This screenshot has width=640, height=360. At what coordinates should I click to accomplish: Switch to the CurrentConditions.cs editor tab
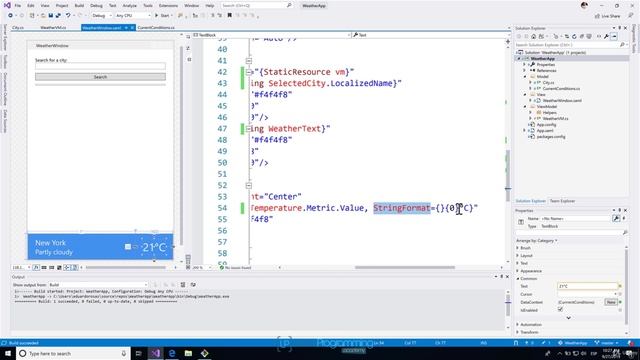tap(156, 28)
